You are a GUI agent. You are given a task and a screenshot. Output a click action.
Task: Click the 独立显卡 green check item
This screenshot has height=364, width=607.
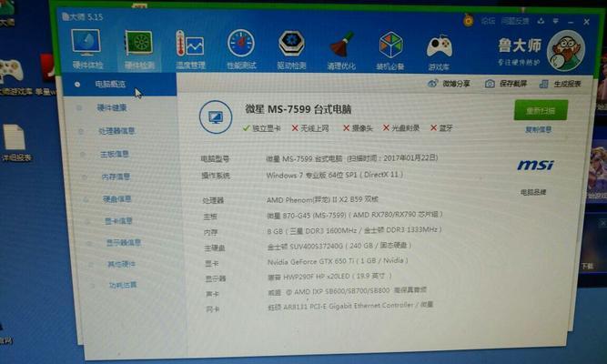click(262, 128)
